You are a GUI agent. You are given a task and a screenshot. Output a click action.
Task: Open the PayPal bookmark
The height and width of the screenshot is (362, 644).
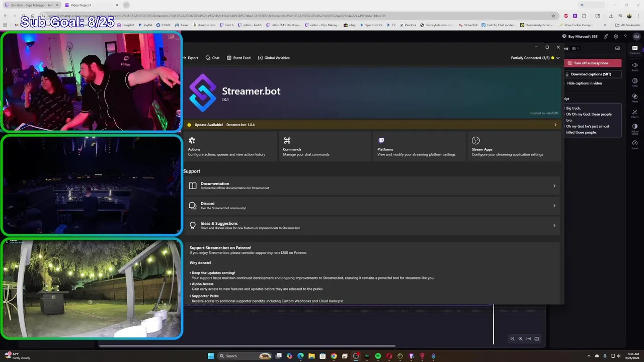(145, 25)
